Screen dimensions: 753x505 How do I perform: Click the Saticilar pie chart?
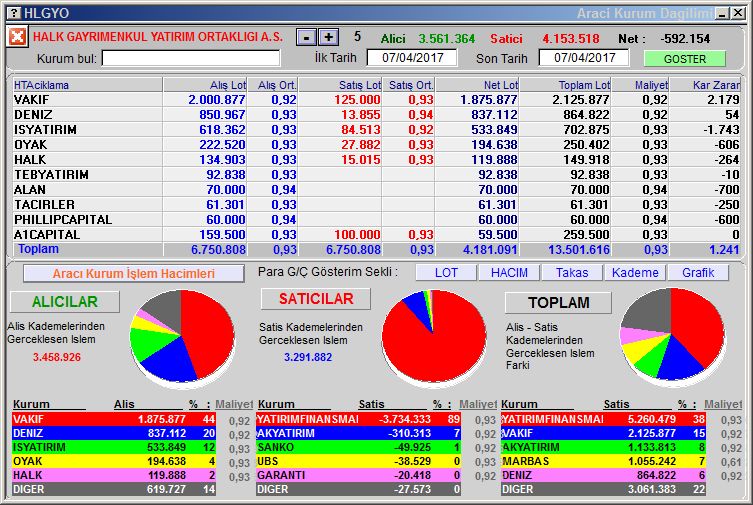(434, 337)
